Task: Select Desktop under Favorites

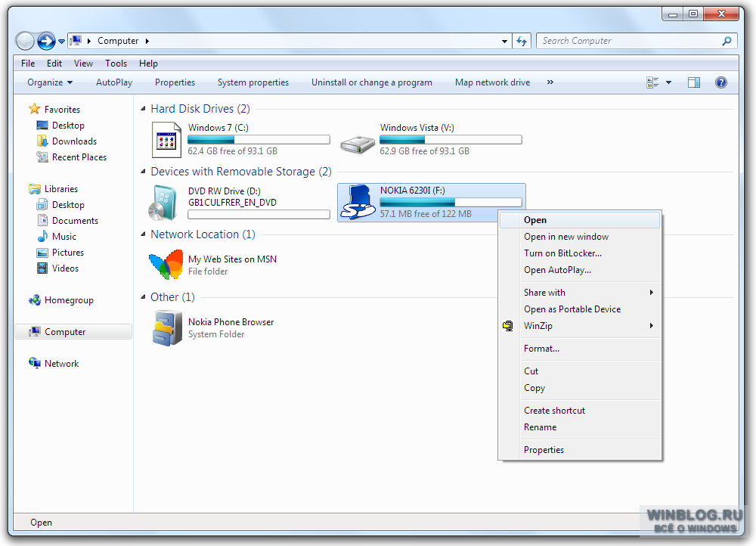Action: pos(68,126)
